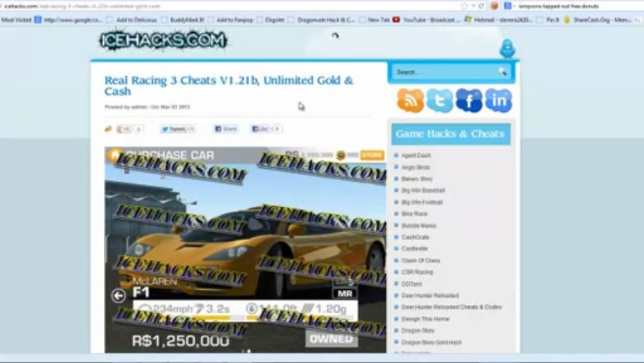The image size is (644, 363).
Task: Click the McLaren F1 car screenshot
Action: click(245, 250)
